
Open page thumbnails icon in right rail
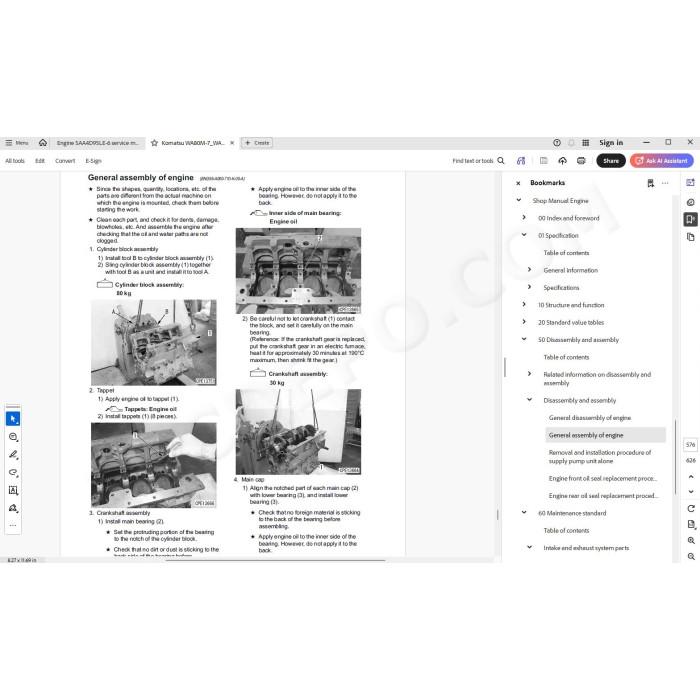pyautogui.click(x=691, y=237)
